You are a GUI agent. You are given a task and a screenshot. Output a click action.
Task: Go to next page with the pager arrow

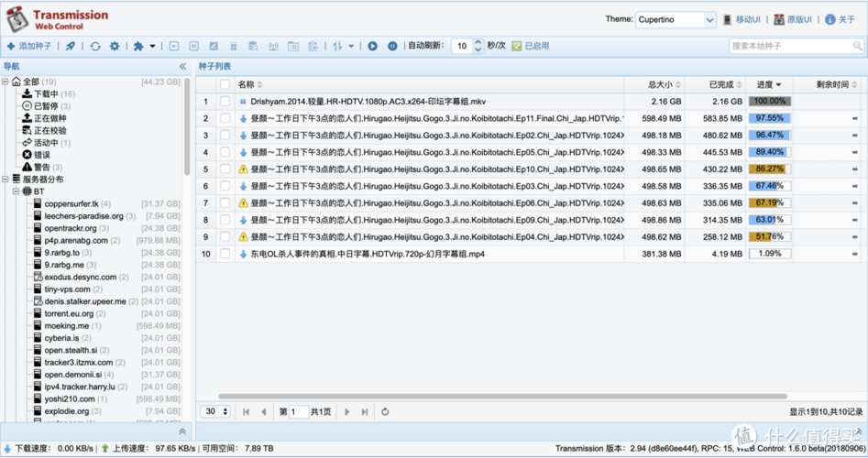pyautogui.click(x=347, y=411)
